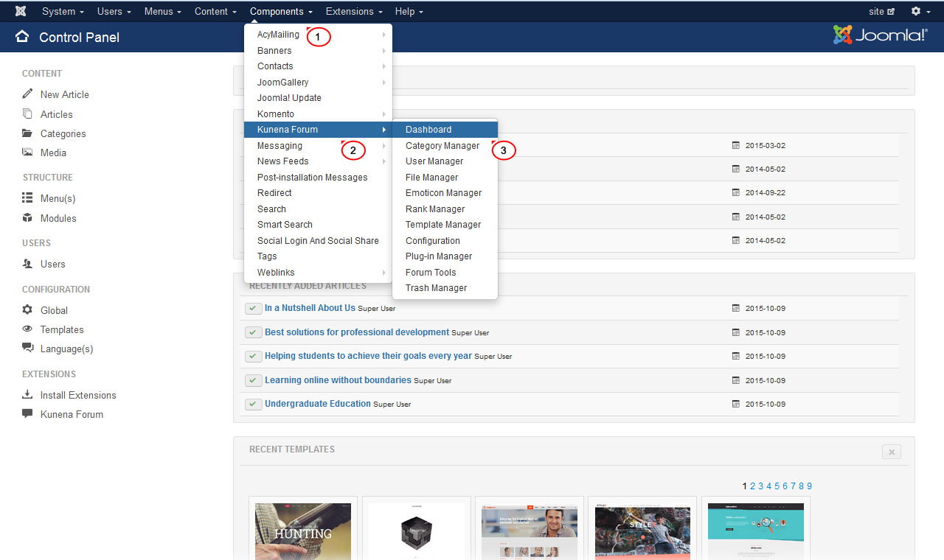Open the In a Nutshell About Us article
The width and height of the screenshot is (944, 560).
pyautogui.click(x=310, y=308)
